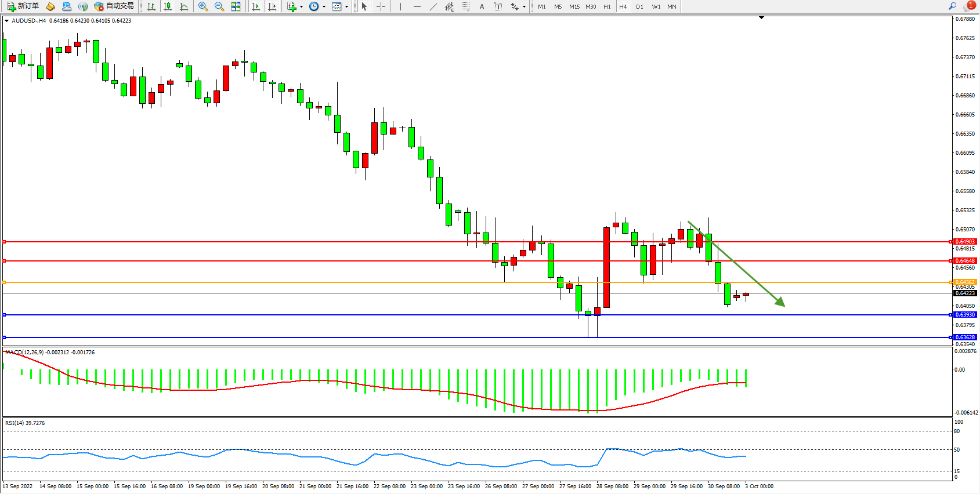This screenshot has width=980, height=494.
Task: Click the New Order (新订单) button
Action: (23, 6)
